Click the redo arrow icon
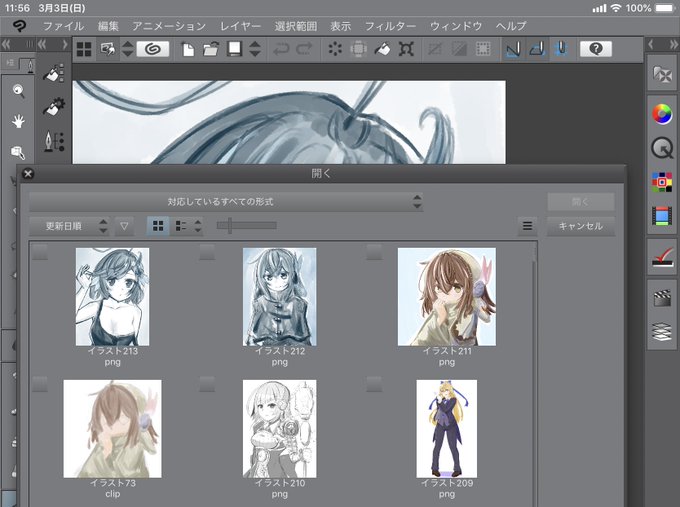The height and width of the screenshot is (507, 680). (304, 49)
